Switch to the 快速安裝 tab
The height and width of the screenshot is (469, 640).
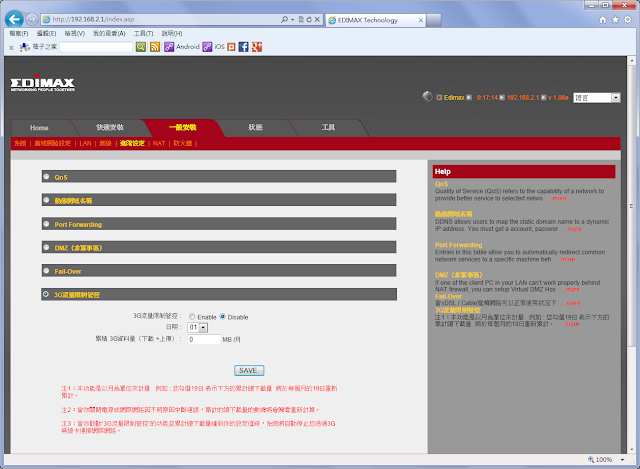tap(110, 128)
